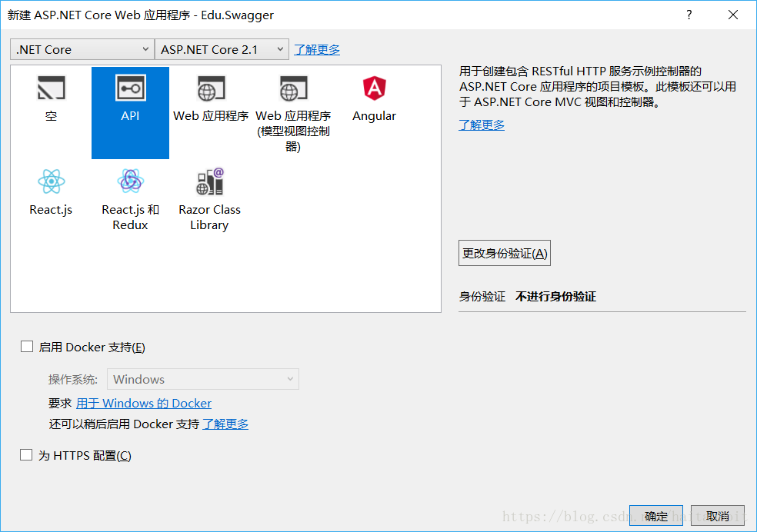
Task: Select the API template icon
Action: (130, 88)
